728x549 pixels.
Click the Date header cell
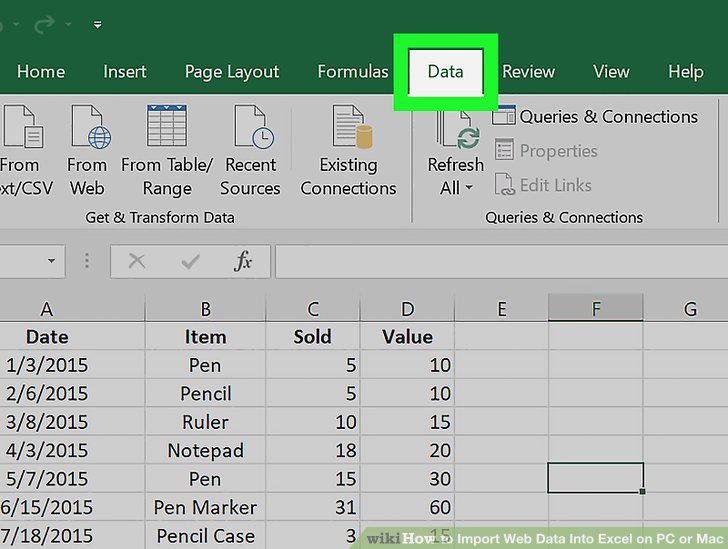pos(72,336)
